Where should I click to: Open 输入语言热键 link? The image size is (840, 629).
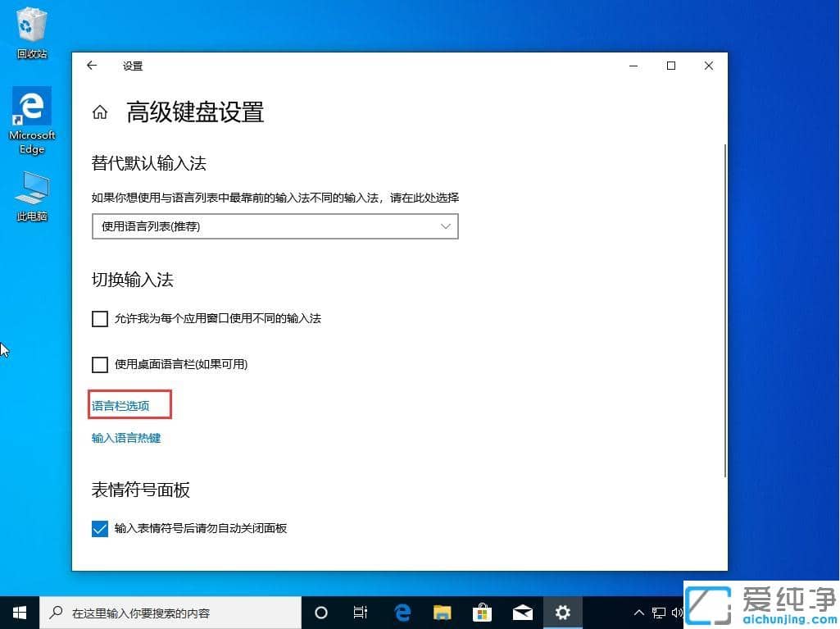pyautogui.click(x=125, y=438)
